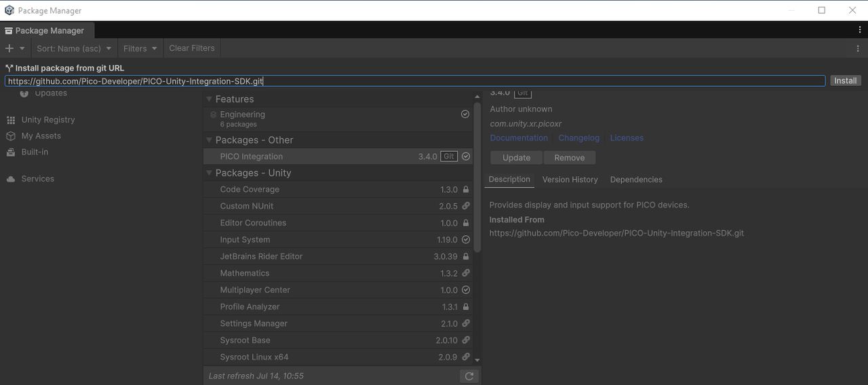Click the package list scroll up arrow
The width and height of the screenshot is (868, 385).
click(477, 98)
